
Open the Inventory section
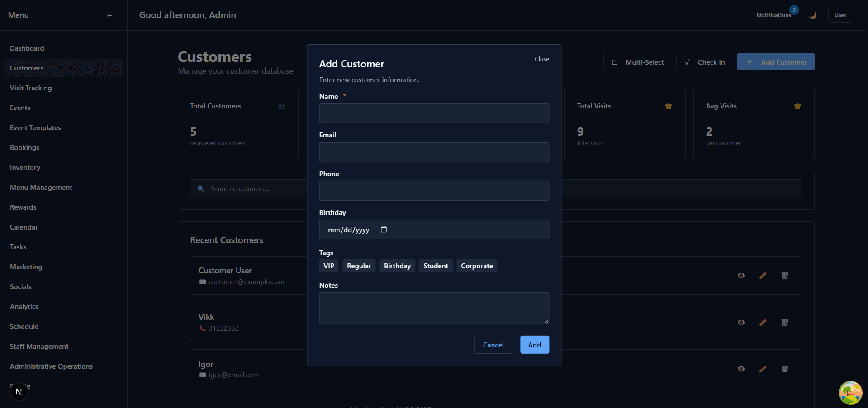click(63, 168)
